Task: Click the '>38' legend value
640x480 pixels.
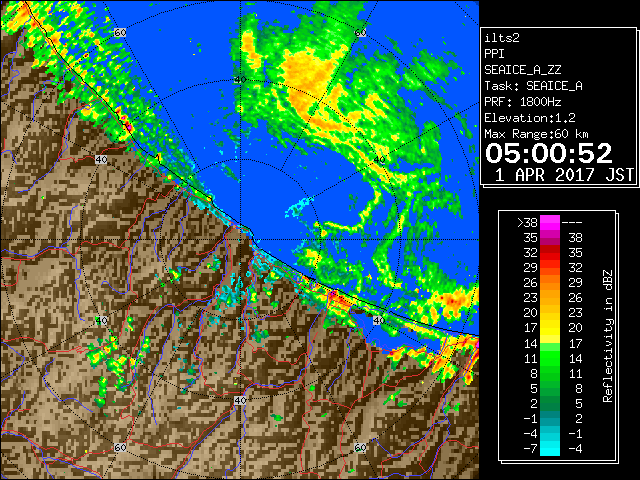Action: (x=527, y=223)
